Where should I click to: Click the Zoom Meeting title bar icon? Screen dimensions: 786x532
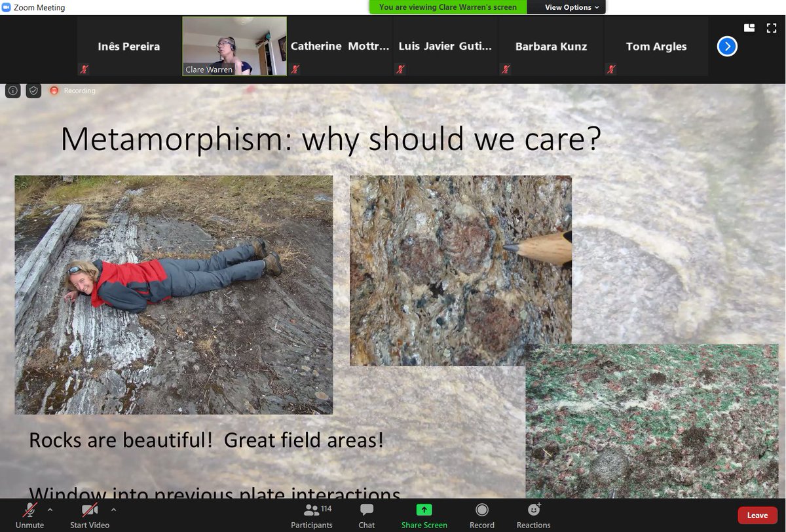click(7, 7)
